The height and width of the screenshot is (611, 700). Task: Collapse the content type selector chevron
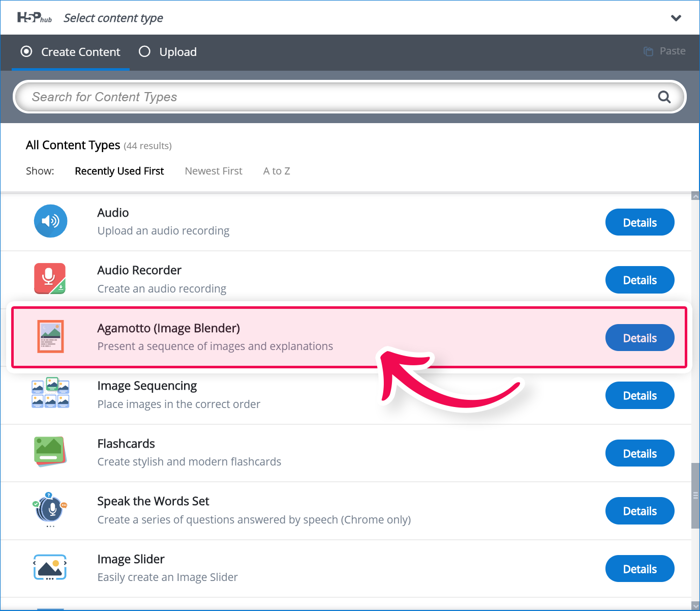[676, 18]
